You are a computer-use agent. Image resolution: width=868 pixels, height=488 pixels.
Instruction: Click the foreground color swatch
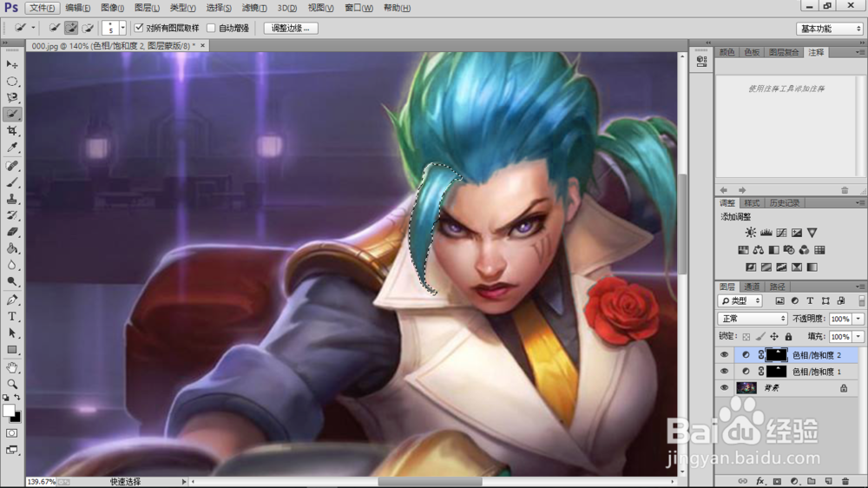coord(9,411)
